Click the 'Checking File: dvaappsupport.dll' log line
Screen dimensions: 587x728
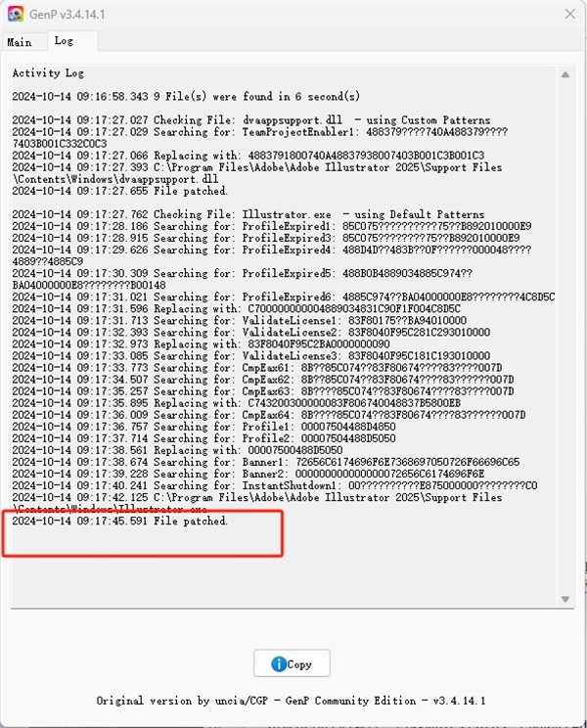(251, 119)
